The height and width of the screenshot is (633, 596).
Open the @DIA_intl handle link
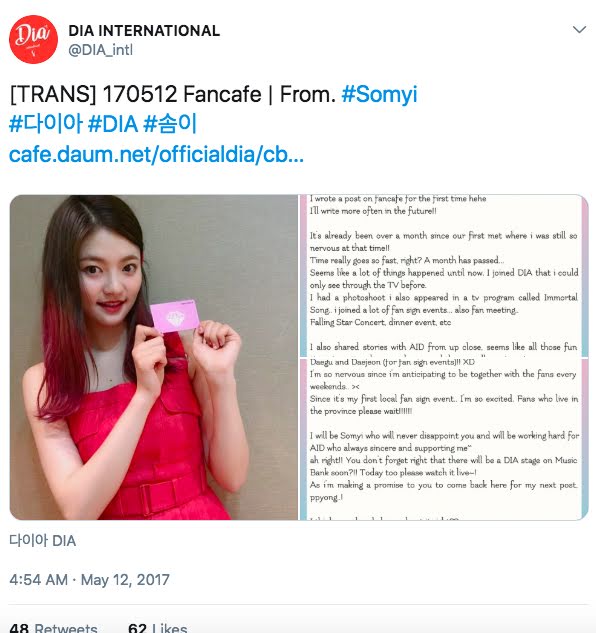coord(101,50)
